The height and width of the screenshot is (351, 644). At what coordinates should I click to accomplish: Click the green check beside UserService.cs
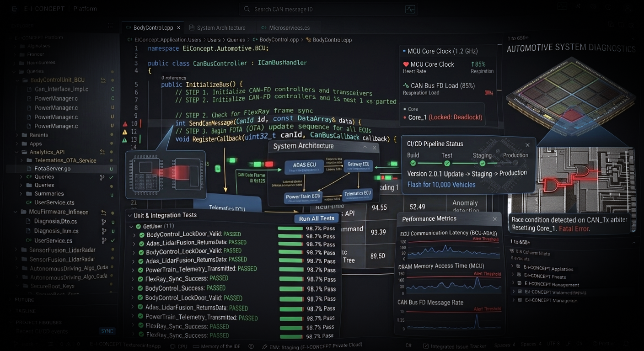click(113, 240)
